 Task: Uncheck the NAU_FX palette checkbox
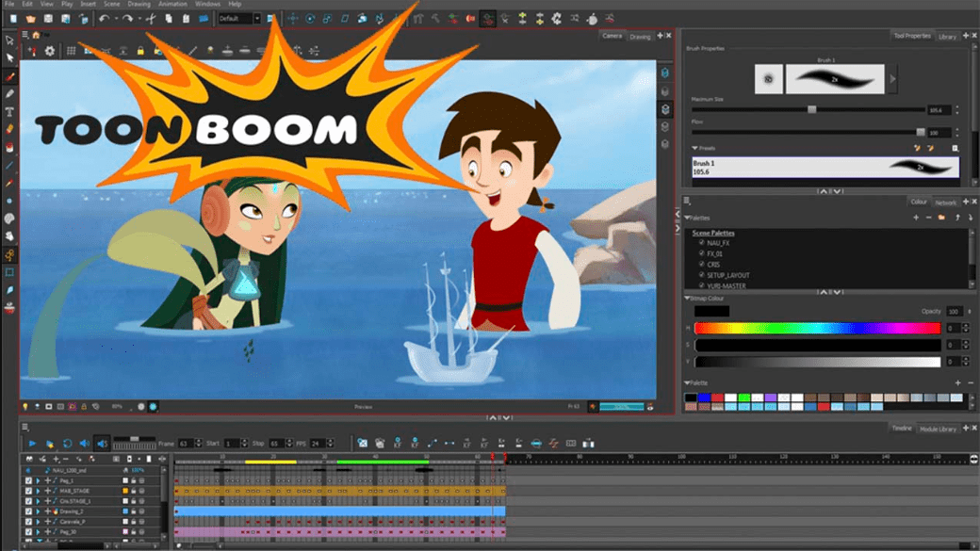pyautogui.click(x=702, y=243)
